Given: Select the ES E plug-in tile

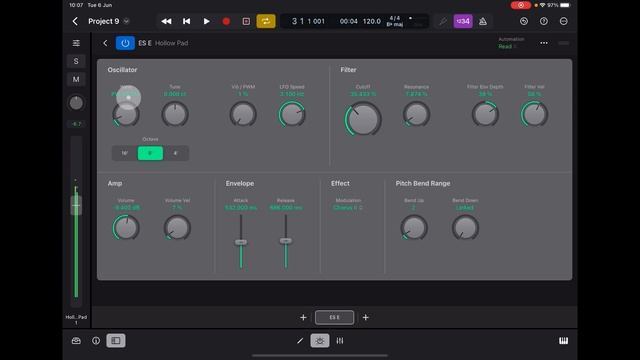Looking at the screenshot, I should pyautogui.click(x=334, y=318).
